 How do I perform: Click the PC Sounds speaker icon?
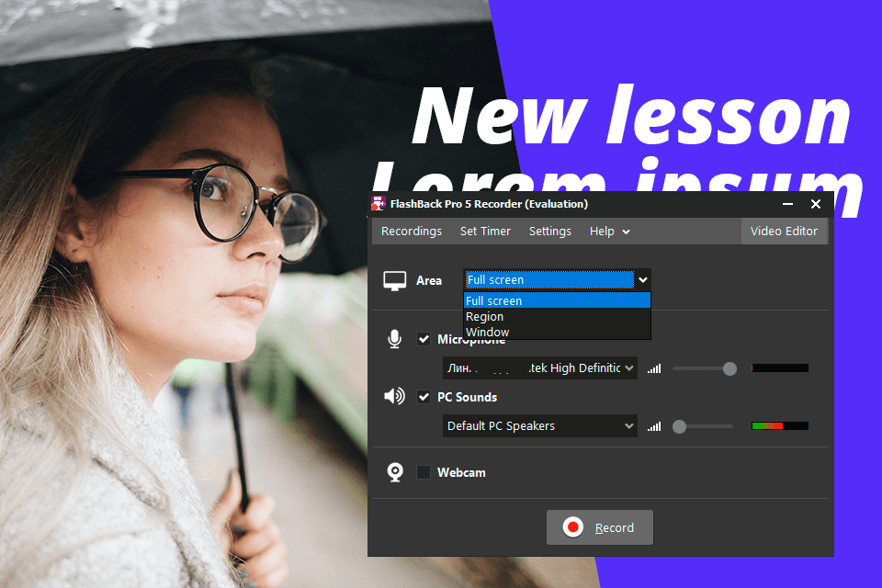(x=394, y=396)
